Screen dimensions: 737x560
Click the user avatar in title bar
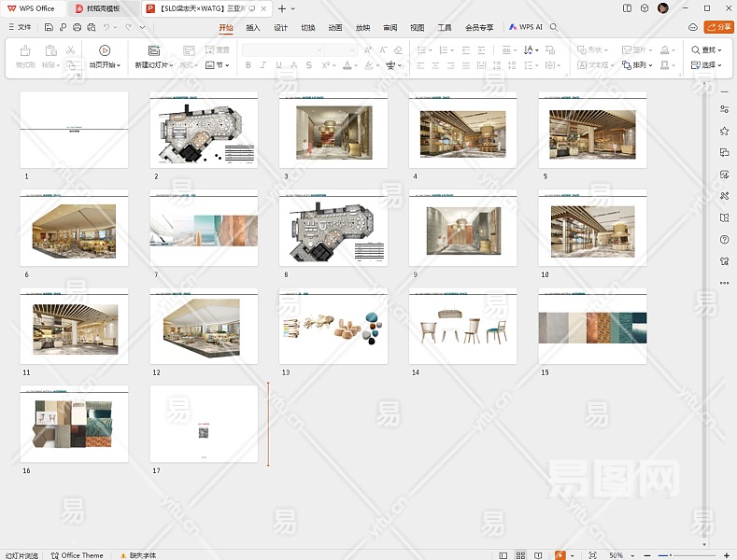[x=662, y=8]
